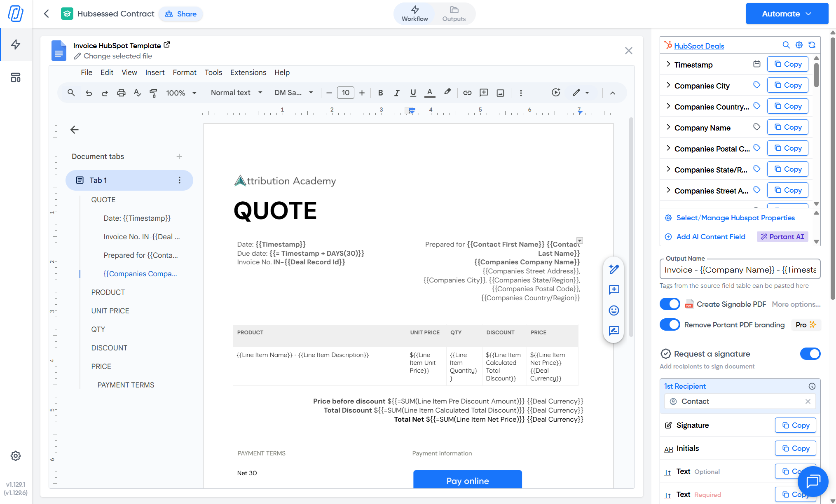Click the insert image icon
Image resolution: width=836 pixels, height=504 pixels.
(x=500, y=93)
